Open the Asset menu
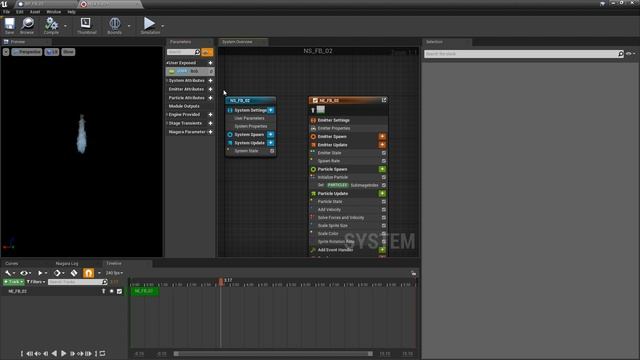Screen dimensions: 640x360 click(x=35, y=12)
